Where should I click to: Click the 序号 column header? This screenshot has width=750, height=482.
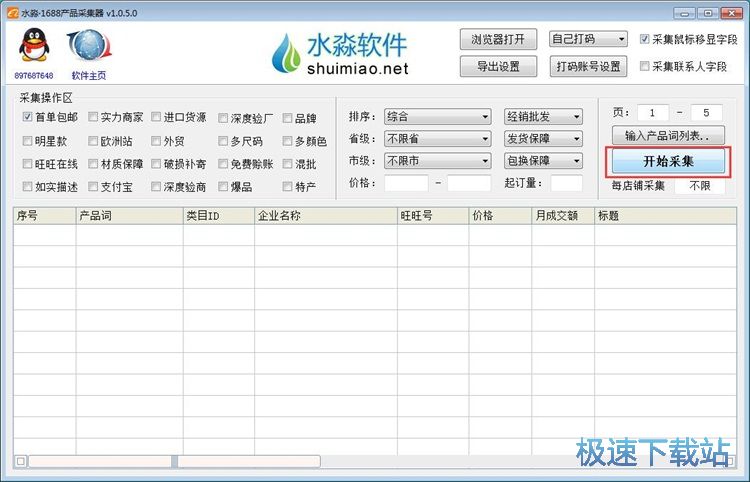[x=44, y=216]
